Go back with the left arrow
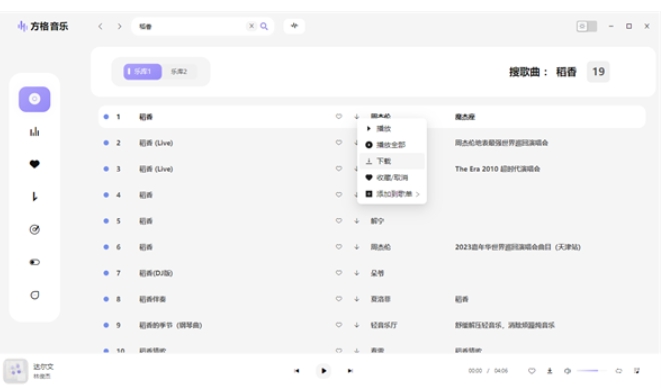 pyautogui.click(x=100, y=26)
